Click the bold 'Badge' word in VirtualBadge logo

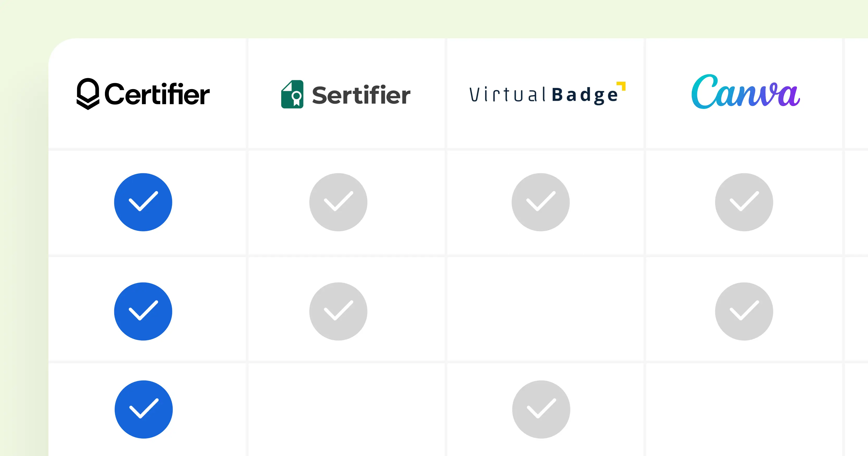tap(585, 95)
